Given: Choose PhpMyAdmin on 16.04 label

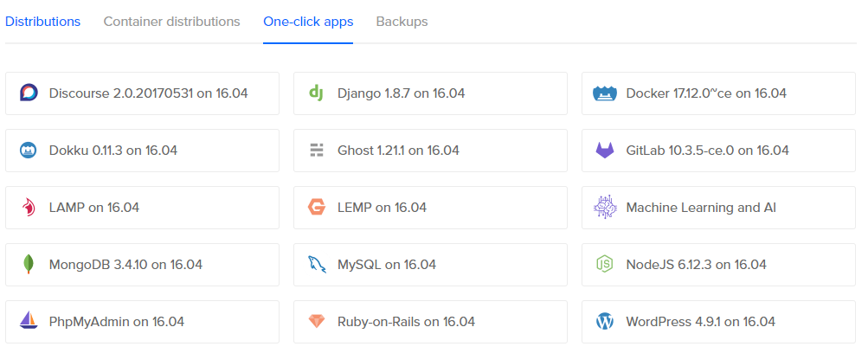Looking at the screenshot, I should tap(117, 322).
